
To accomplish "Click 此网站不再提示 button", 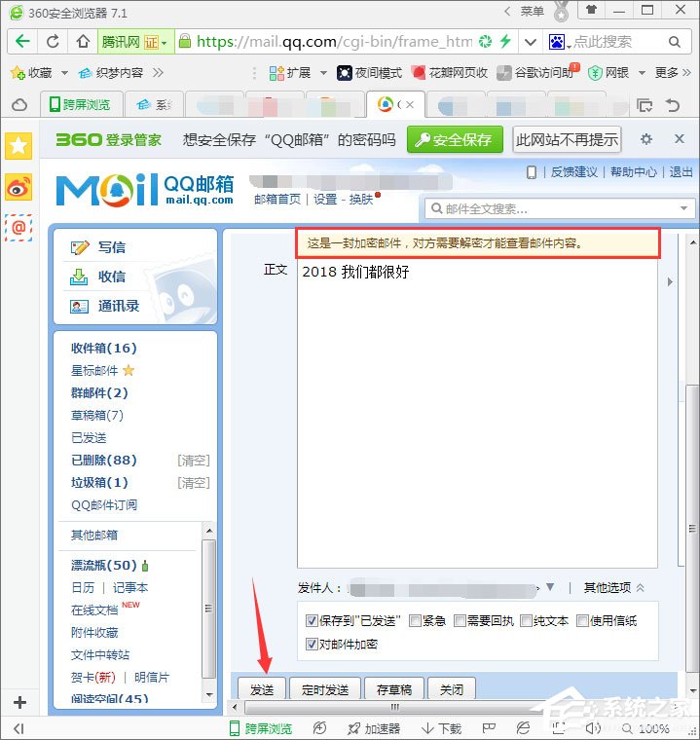I will pos(567,139).
